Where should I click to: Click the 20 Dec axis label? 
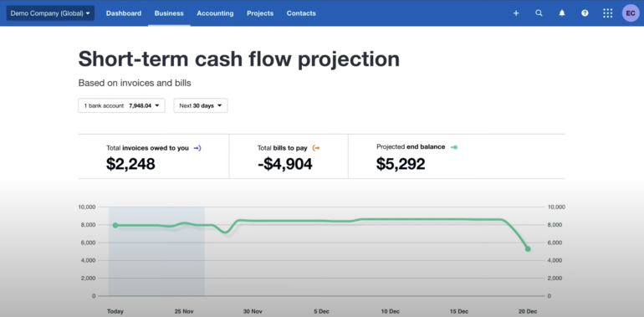pos(528,311)
